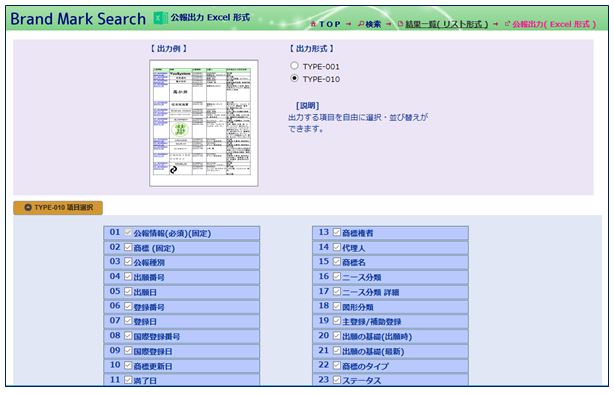This screenshot has width=614, height=394.
Task: Select the TYPE-001 output format radio
Action: coord(294,65)
